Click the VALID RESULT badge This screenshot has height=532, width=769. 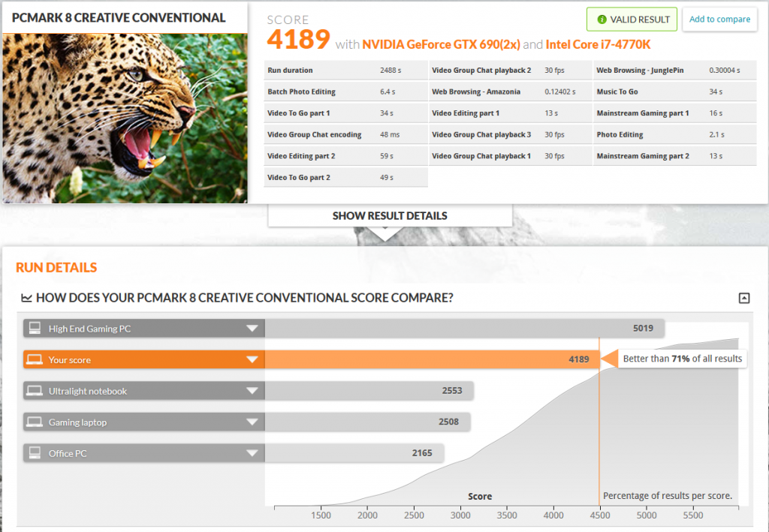pyautogui.click(x=632, y=20)
